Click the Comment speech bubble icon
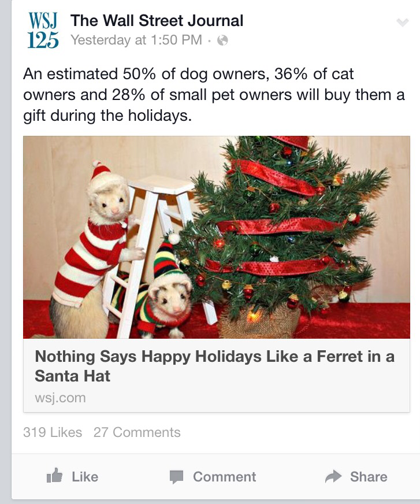The image size is (420, 504). click(x=176, y=477)
